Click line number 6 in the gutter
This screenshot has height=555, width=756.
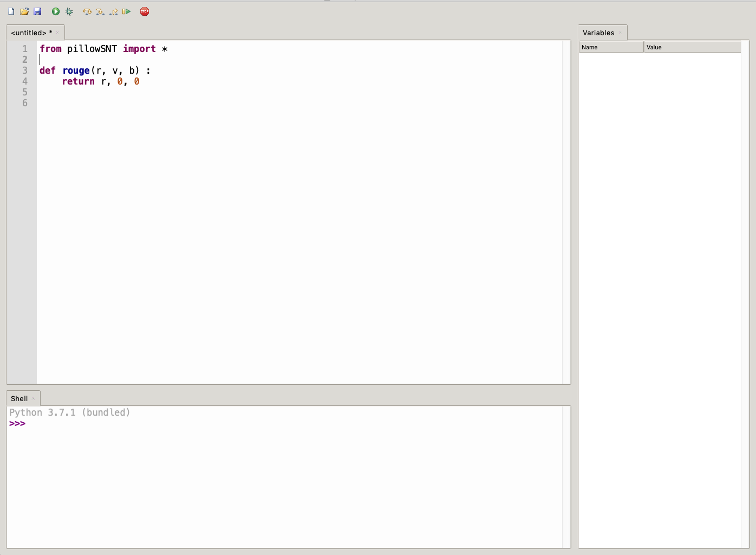(x=25, y=103)
